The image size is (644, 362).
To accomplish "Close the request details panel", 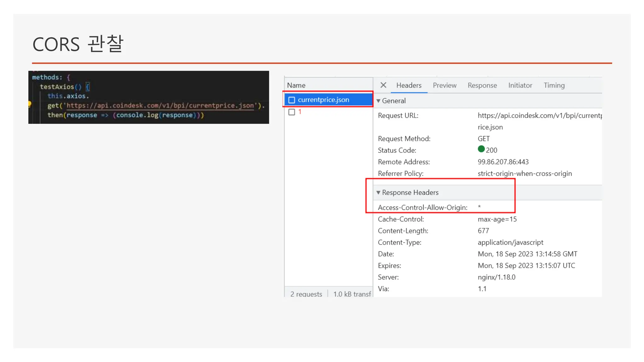I will (383, 85).
